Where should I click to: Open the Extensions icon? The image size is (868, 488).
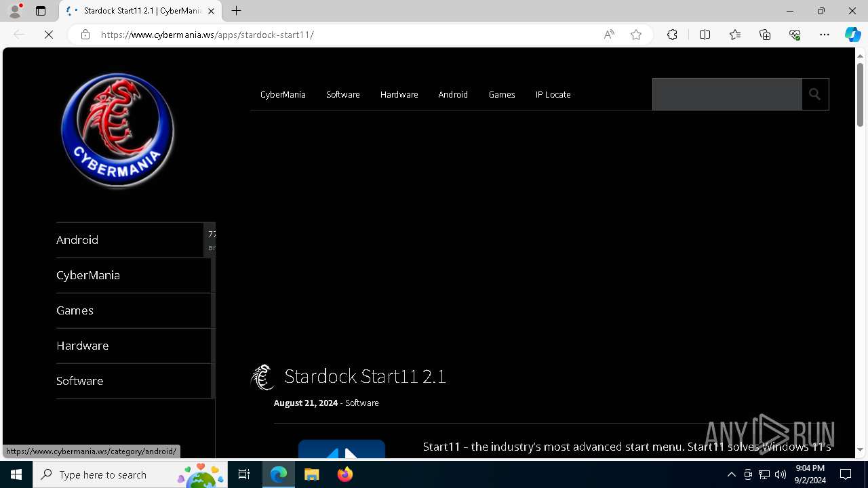point(672,35)
